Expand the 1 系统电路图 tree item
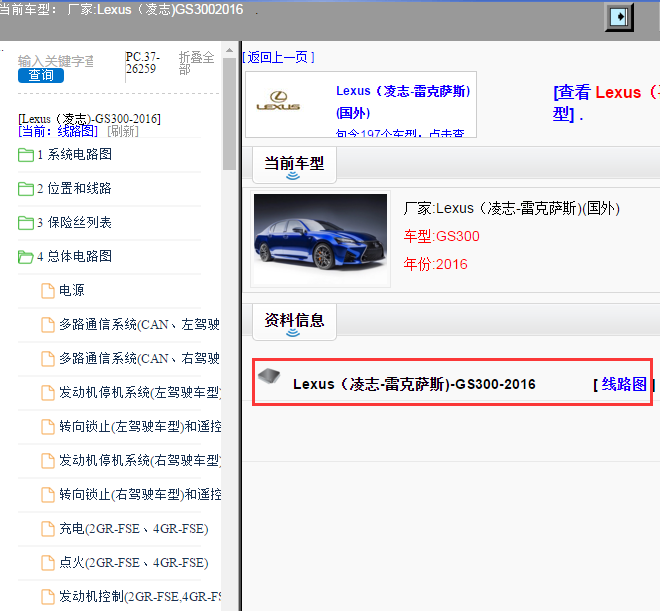The height and width of the screenshot is (611, 660). pos(75,154)
